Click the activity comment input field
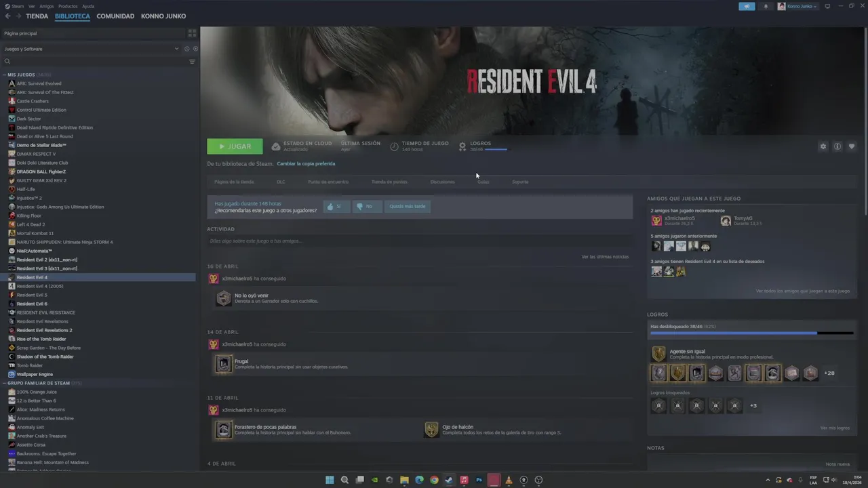868x488 pixels. pyautogui.click(x=419, y=241)
